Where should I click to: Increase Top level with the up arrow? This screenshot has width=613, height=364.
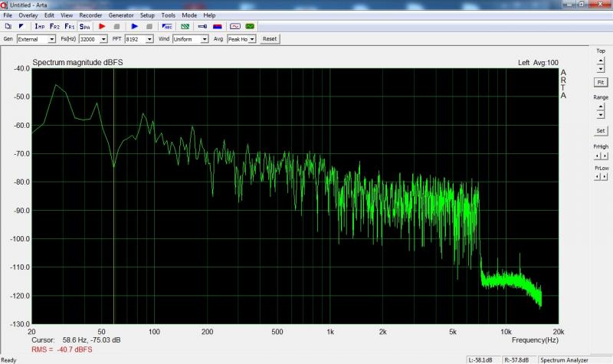click(x=601, y=61)
